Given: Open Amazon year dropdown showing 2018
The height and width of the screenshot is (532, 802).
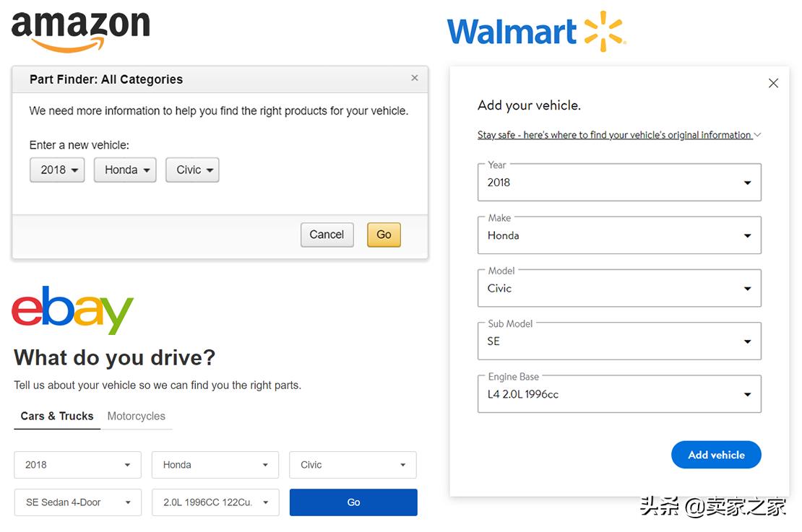Looking at the screenshot, I should click(x=57, y=170).
